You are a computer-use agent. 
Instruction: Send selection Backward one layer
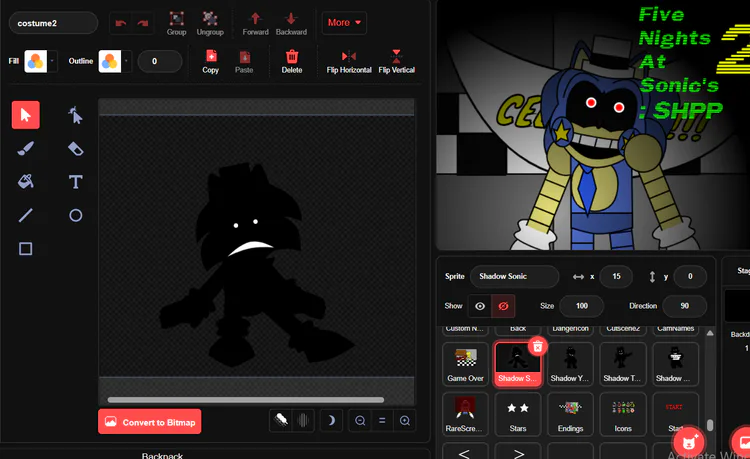pyautogui.click(x=291, y=23)
